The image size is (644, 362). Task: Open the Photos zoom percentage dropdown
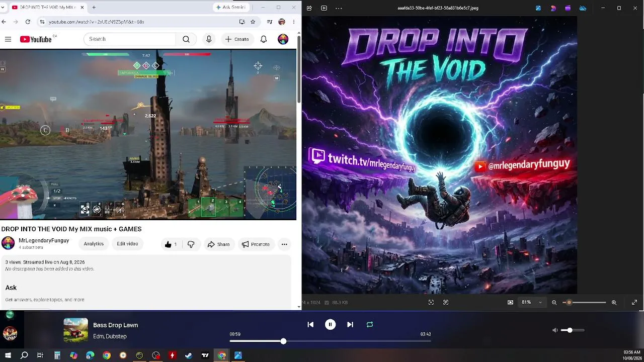pyautogui.click(x=532, y=302)
